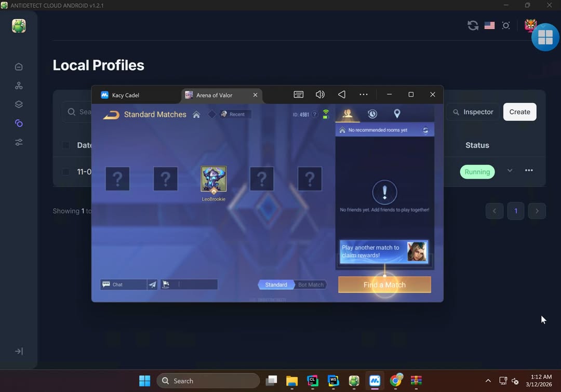
Task: Refresh the recommended rooms list
Action: pyautogui.click(x=425, y=130)
